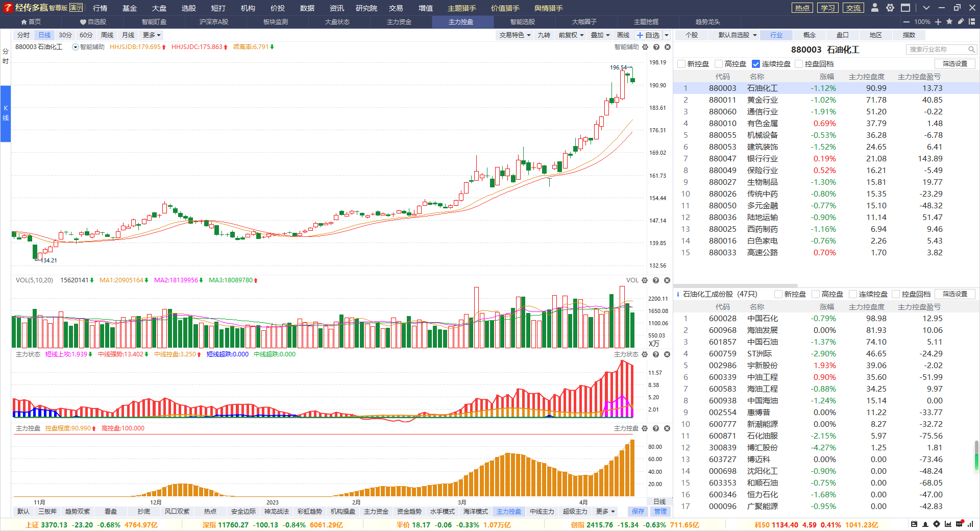Close the VOL indicator panel
Image resolution: width=980 pixels, height=531 pixels.
coord(667,280)
